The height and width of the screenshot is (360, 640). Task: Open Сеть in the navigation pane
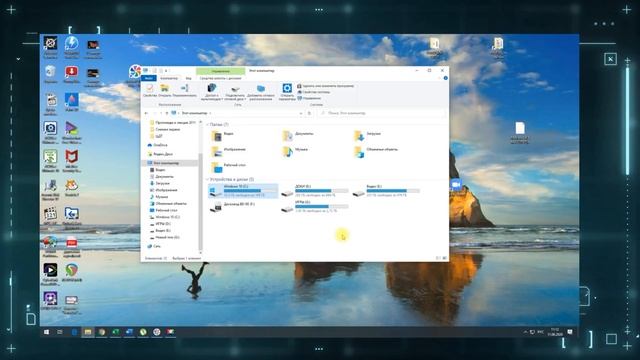pyautogui.click(x=154, y=246)
